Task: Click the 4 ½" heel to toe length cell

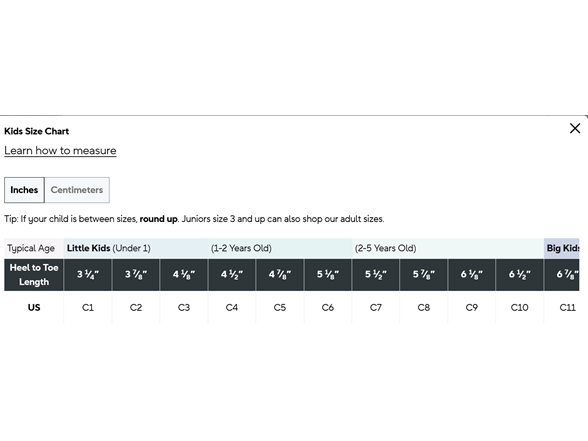Action: click(232, 274)
